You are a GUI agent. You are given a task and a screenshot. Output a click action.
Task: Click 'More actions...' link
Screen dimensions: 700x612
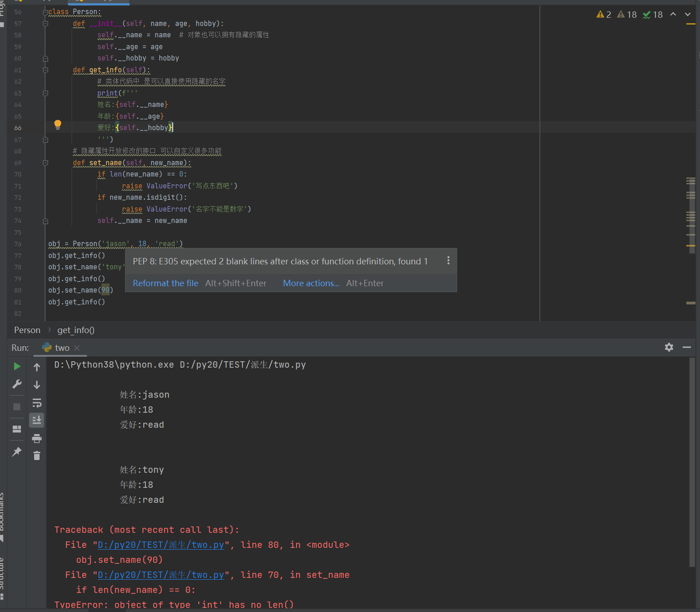311,283
